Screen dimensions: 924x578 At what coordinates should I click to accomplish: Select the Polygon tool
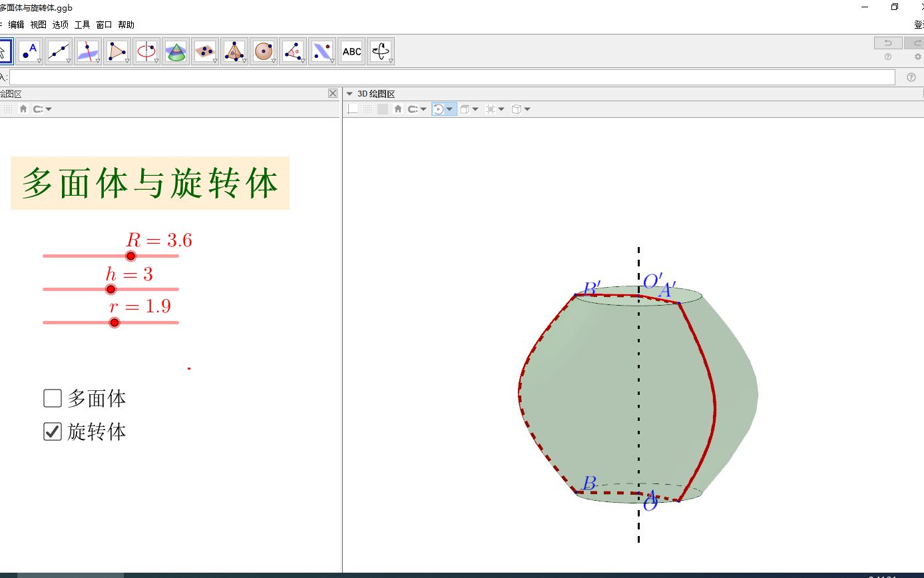tap(117, 51)
